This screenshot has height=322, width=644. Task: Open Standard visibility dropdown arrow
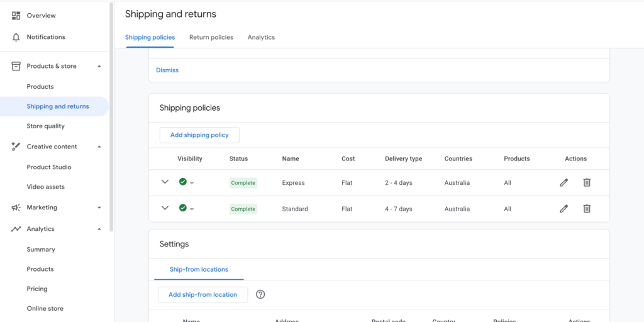192,209
